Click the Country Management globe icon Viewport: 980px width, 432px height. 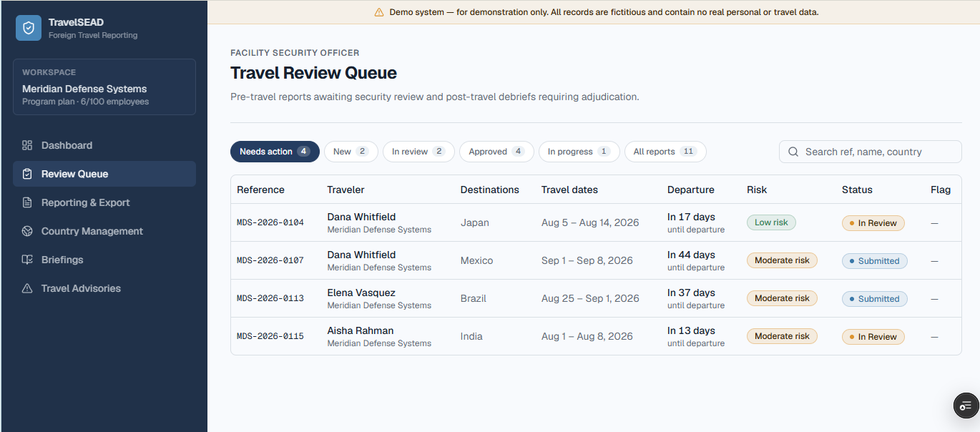pos(27,231)
